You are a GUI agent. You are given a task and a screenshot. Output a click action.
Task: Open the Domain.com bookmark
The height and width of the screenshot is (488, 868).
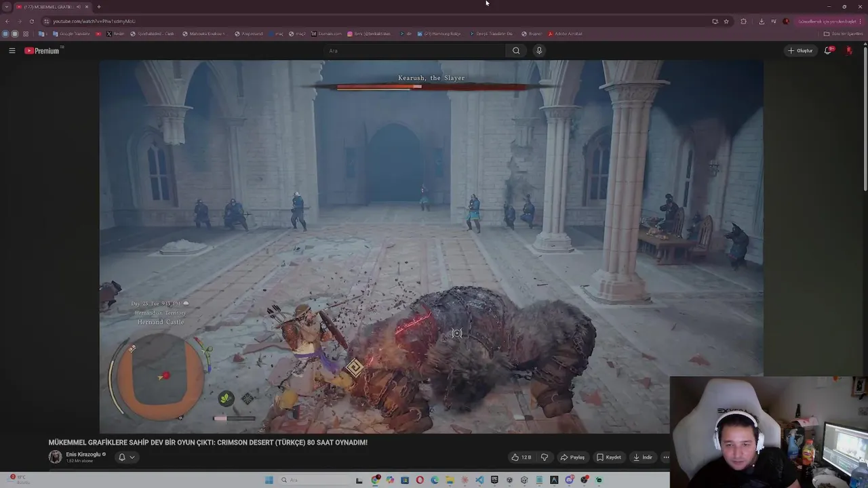point(326,34)
